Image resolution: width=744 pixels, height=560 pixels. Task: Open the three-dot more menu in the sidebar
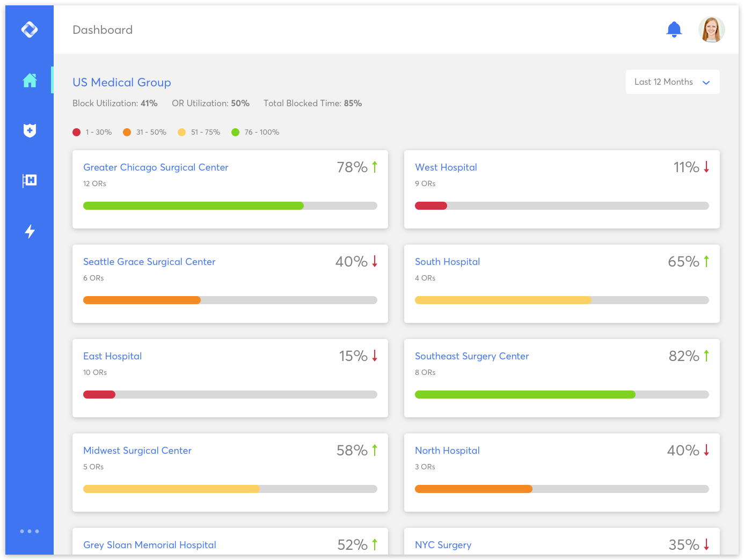coord(30,531)
